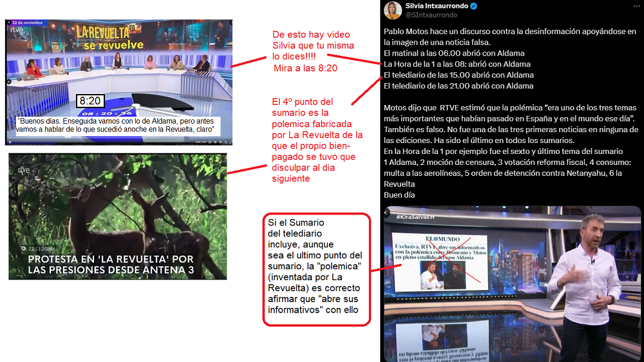The image size is (644, 362).
Task: Open the @SIntxaurrondo handle link
Action: coord(431,15)
